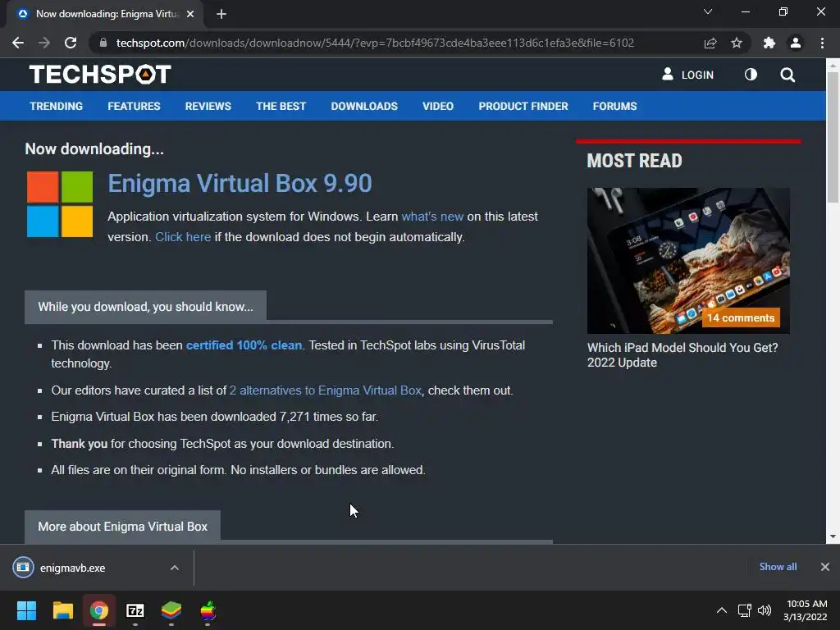Open Which iPad Model Should You Get article

coord(682,355)
